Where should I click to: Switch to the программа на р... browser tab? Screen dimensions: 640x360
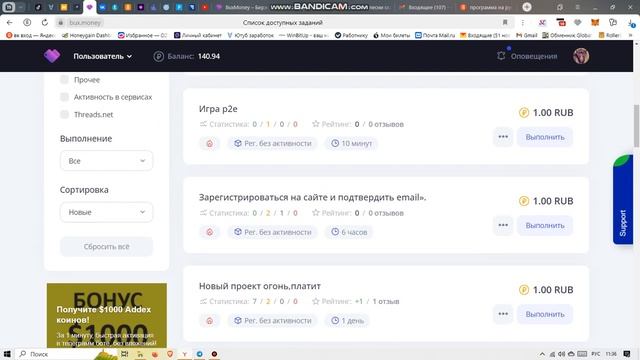coord(486,7)
